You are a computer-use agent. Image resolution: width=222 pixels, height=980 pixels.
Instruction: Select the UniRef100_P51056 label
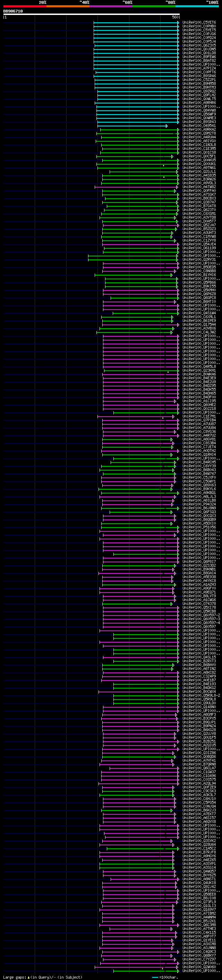199,527
